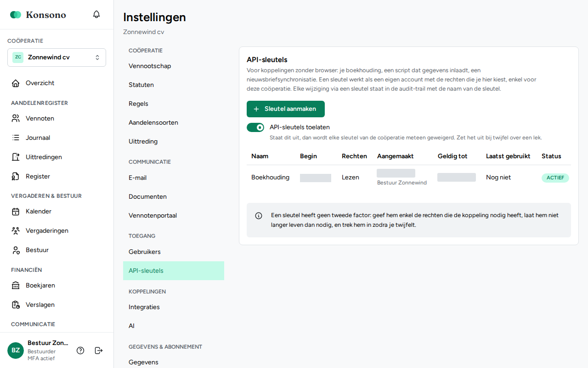Click the Vergaderingen group icon
Image resolution: width=588 pixels, height=368 pixels.
point(16,231)
